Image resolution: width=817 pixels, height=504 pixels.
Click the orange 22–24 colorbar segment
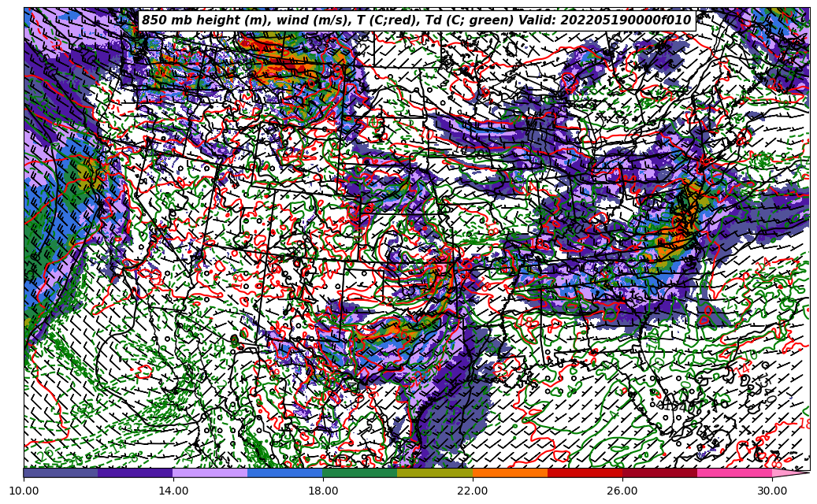click(510, 472)
